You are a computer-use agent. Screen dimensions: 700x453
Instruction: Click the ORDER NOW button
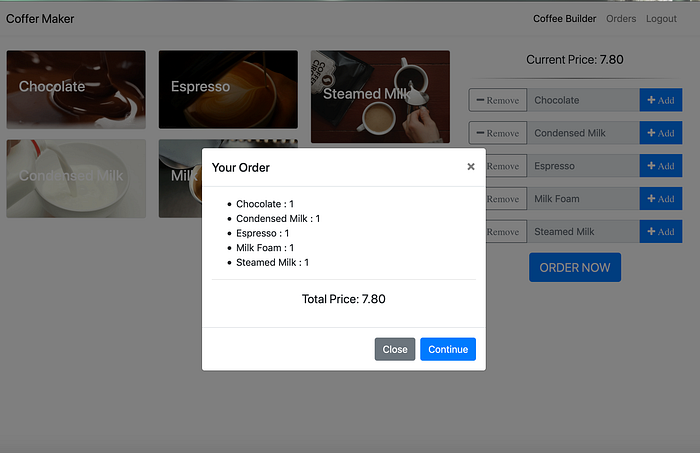[x=575, y=267]
